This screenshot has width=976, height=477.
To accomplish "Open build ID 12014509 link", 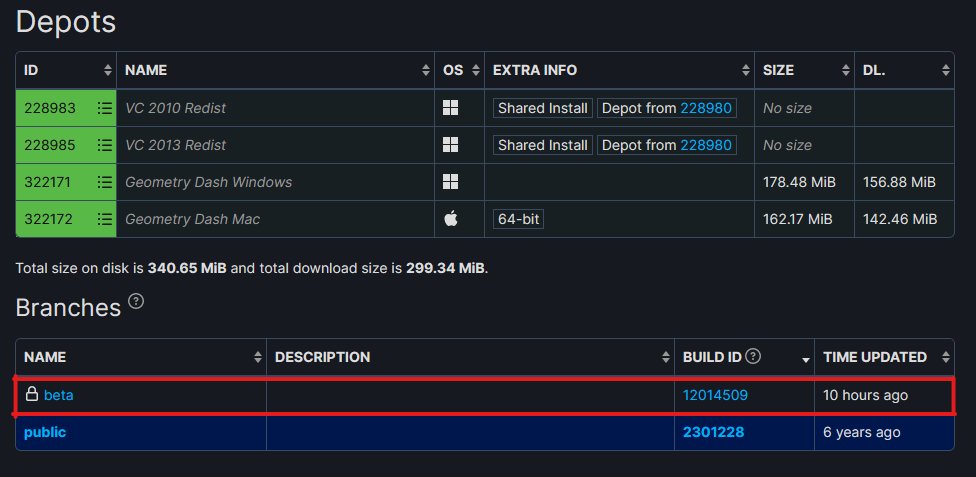I will pyautogui.click(x=715, y=395).
